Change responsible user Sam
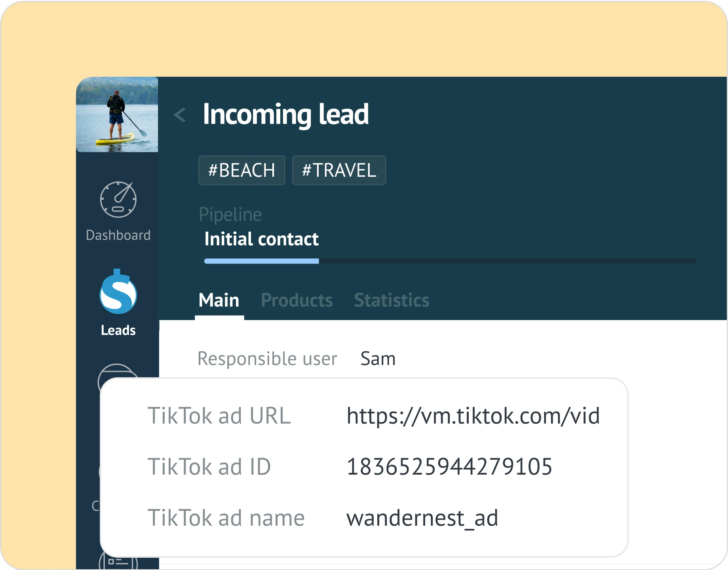This screenshot has height=570, width=728. click(378, 359)
